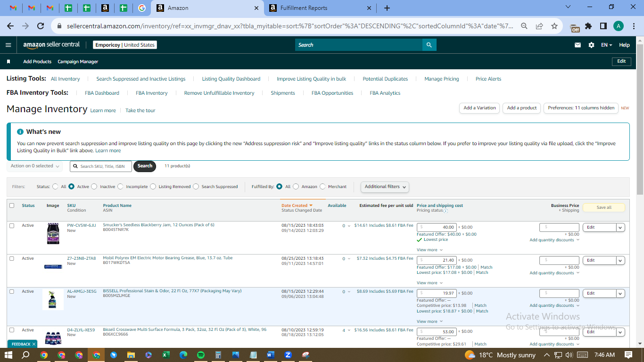Select the All status radio button
This screenshot has height=362, width=644.
(56, 187)
